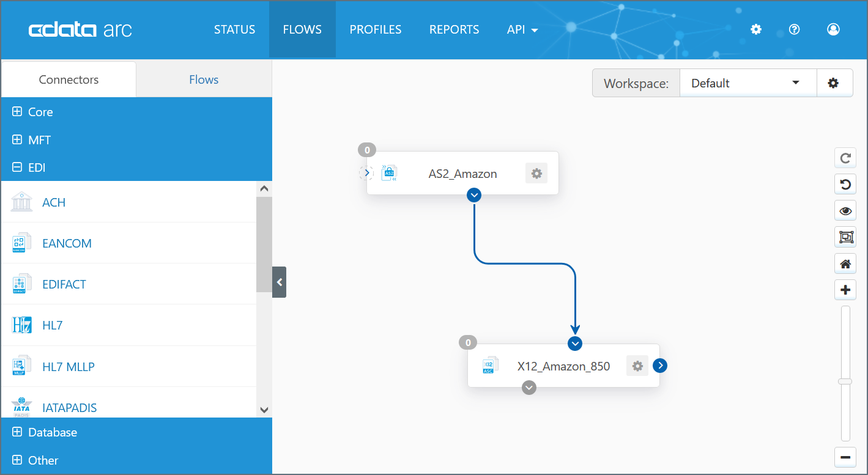Image resolution: width=868 pixels, height=475 pixels.
Task: Open the global settings gear in header
Action: coord(756,29)
